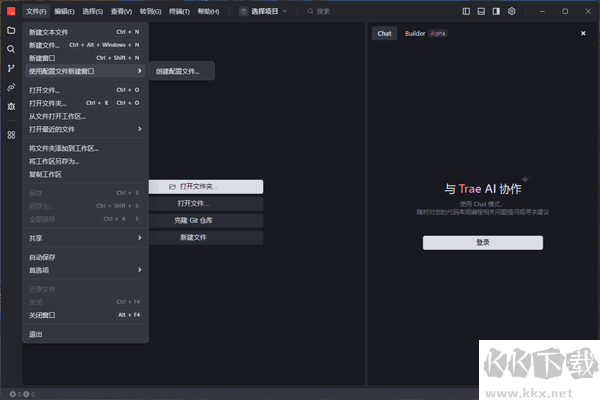The width and height of the screenshot is (600, 400).
Task: Choose 创建配置文件... in submenu
Action: tap(181, 71)
